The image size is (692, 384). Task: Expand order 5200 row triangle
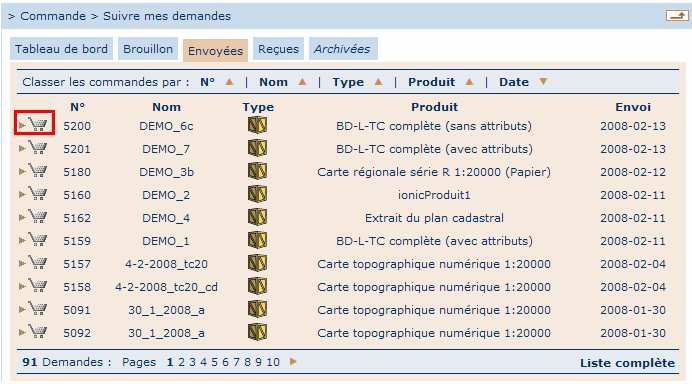[x=22, y=125]
